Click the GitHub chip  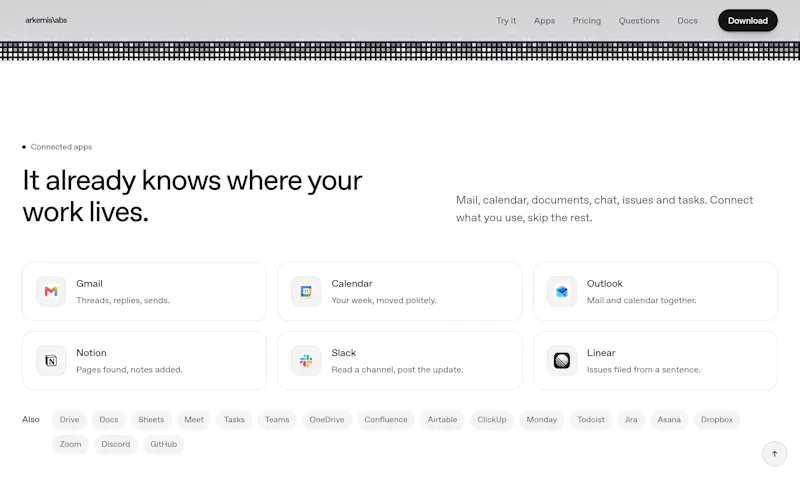(164, 444)
